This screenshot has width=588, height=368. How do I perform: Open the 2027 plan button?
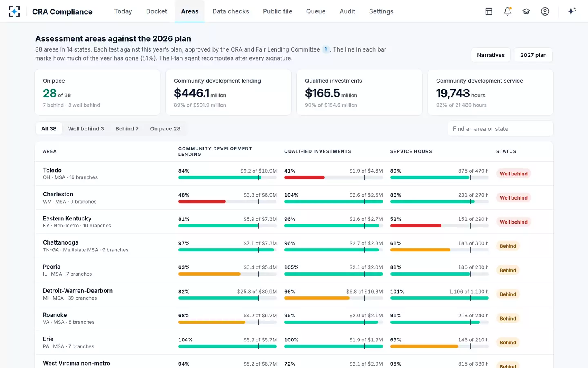click(533, 55)
